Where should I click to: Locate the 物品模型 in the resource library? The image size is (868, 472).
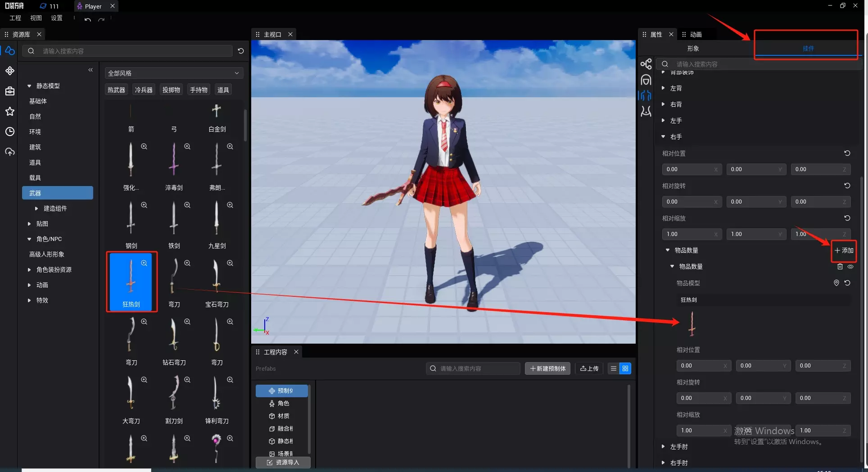click(836, 283)
